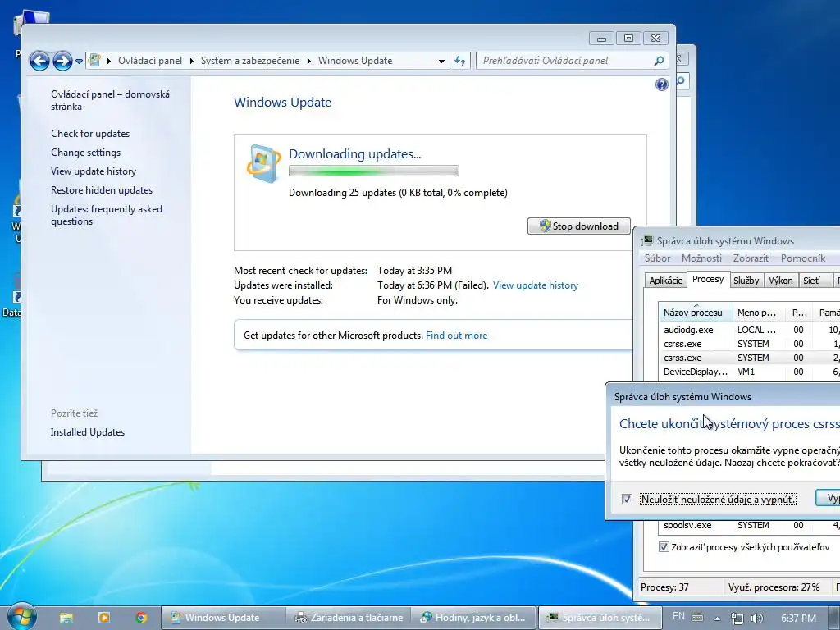Image resolution: width=840 pixels, height=630 pixels.
Task: Click the Find out more link
Action: [x=456, y=336]
